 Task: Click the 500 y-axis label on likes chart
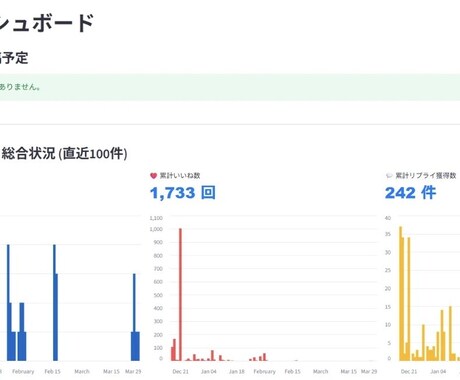pos(158,295)
